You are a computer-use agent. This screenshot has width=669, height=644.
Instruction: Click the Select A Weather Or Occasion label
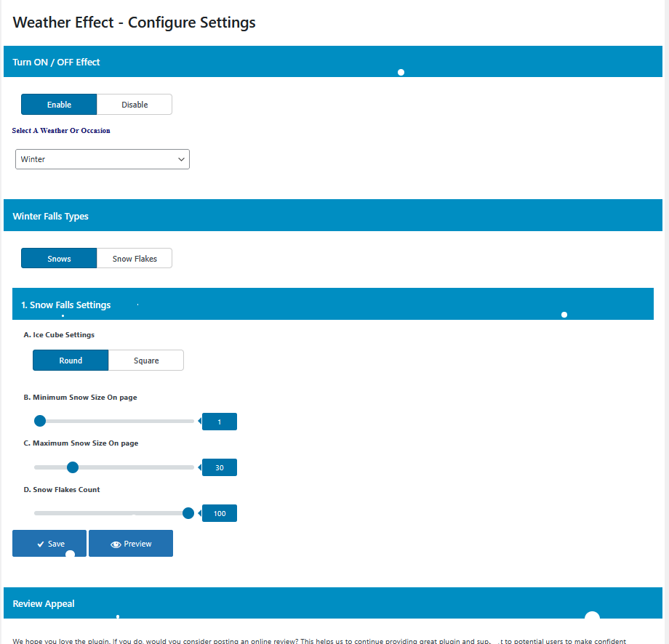61,131
